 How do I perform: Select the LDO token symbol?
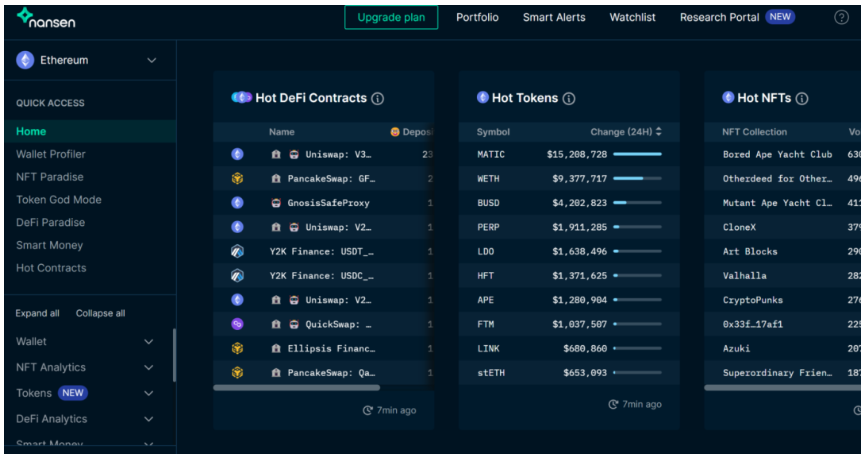485,252
